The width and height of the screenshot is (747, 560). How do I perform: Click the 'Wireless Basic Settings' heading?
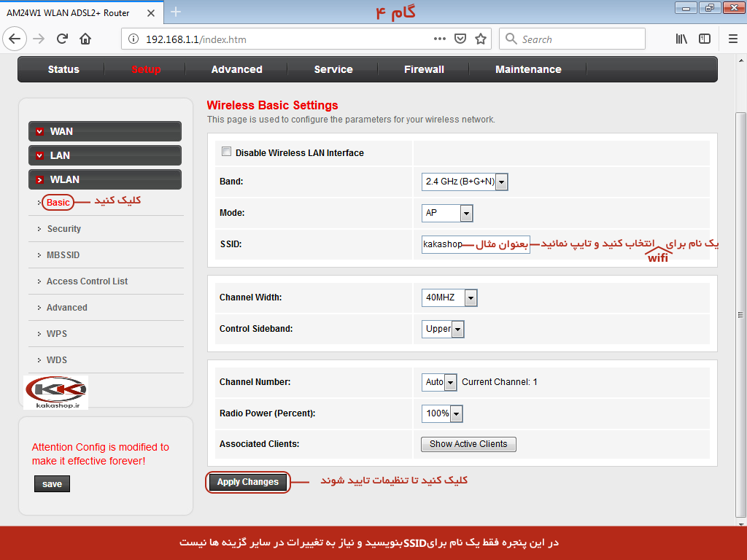pyautogui.click(x=273, y=105)
